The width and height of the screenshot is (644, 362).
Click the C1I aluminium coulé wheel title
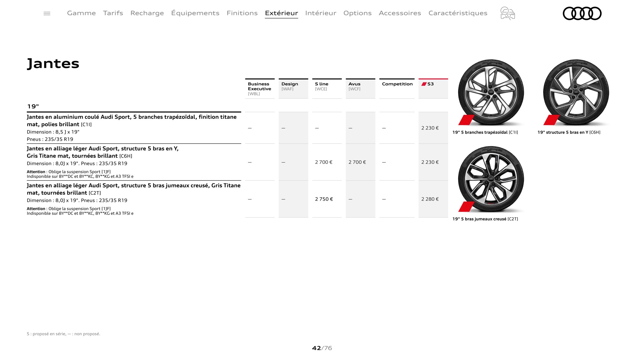tap(132, 121)
